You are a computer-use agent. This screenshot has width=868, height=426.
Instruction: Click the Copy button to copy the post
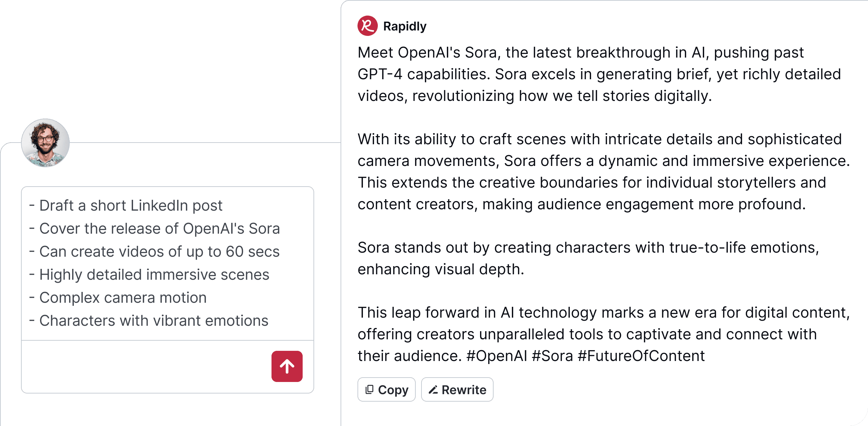point(386,389)
